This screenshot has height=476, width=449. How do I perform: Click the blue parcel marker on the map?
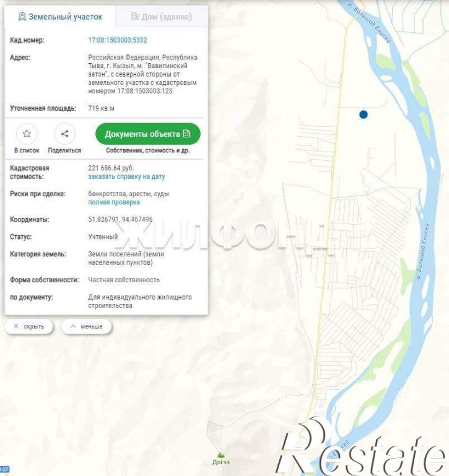(x=364, y=115)
